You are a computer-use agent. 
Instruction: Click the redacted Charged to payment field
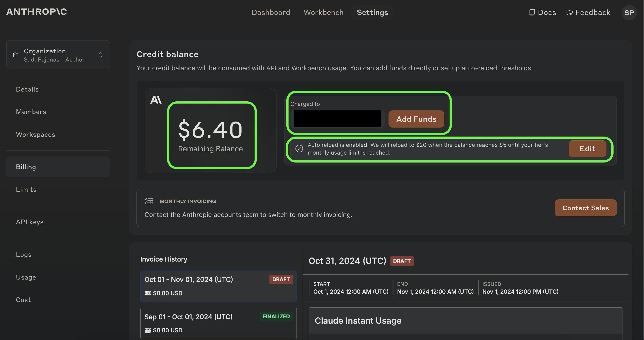point(337,119)
